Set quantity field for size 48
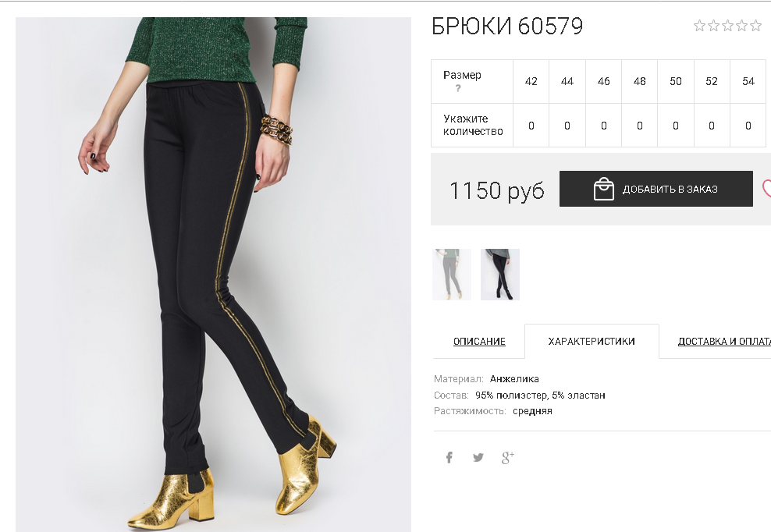771x532 pixels. pyautogui.click(x=640, y=126)
